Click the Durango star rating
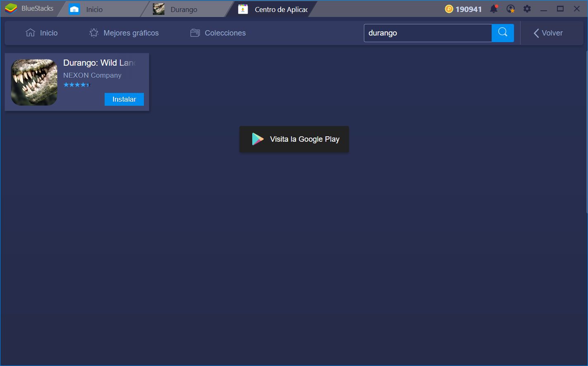This screenshot has height=366, width=588. (77, 85)
